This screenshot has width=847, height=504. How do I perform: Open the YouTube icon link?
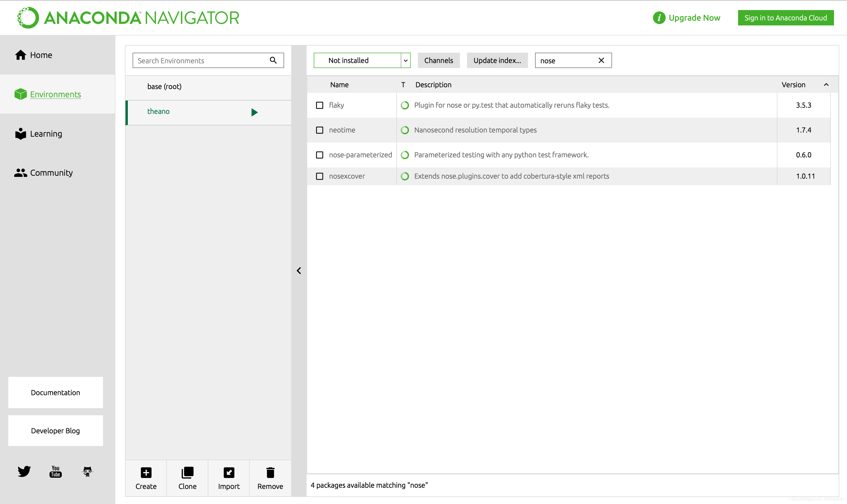pyautogui.click(x=55, y=471)
